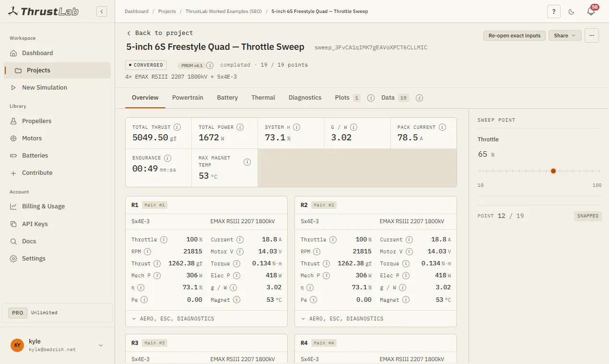
Task: Open the help question mark icon
Action: click(554, 12)
